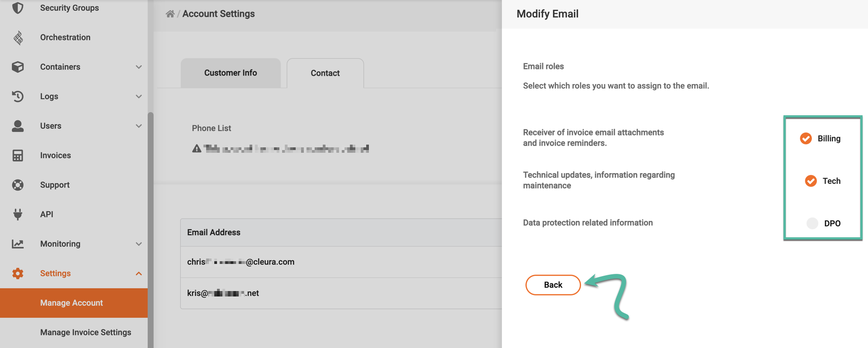Enable the DPO email role

(x=812, y=223)
